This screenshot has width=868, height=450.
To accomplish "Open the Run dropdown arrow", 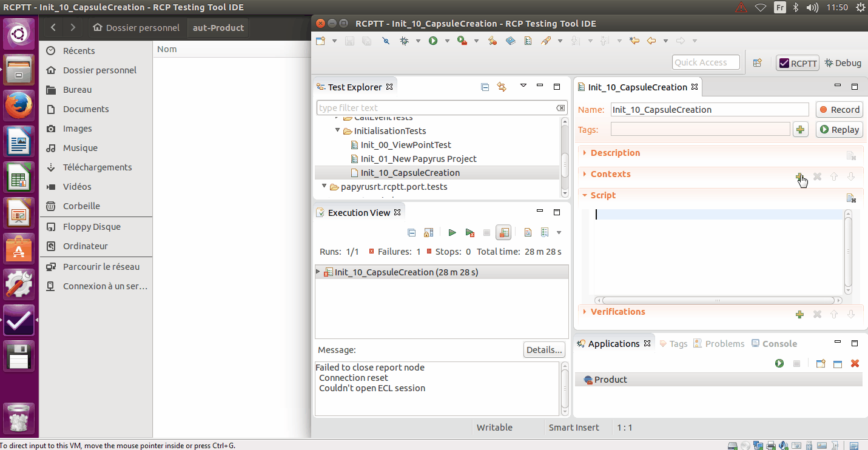I will (x=447, y=41).
